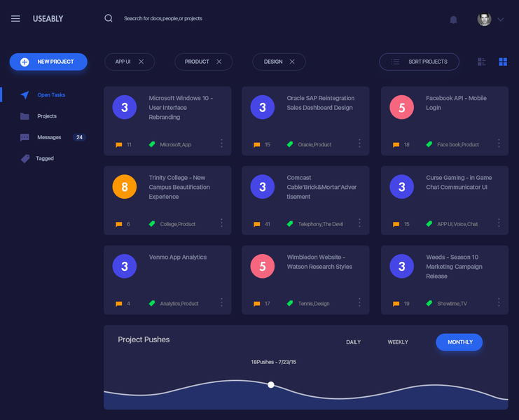Open Curse Gaming card options menu
The height and width of the screenshot is (420, 519).
[x=499, y=223]
